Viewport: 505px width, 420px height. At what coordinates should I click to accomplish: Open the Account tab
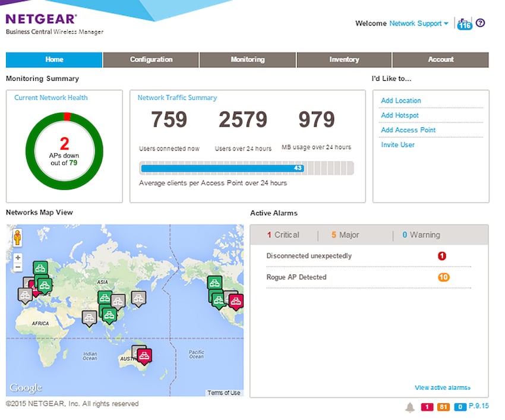coord(441,59)
